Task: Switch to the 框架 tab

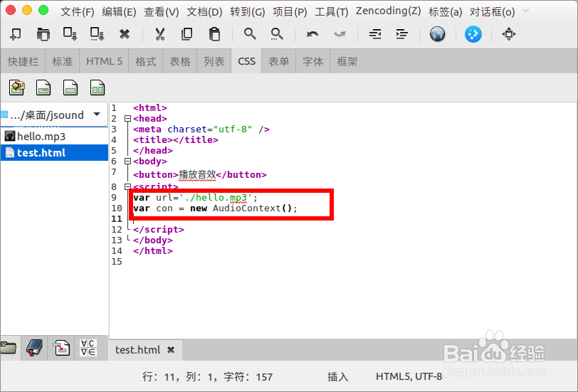Action: coord(347,61)
